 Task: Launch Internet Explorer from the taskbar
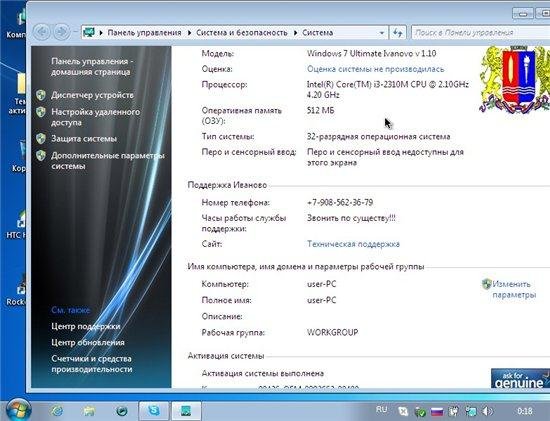(56, 410)
